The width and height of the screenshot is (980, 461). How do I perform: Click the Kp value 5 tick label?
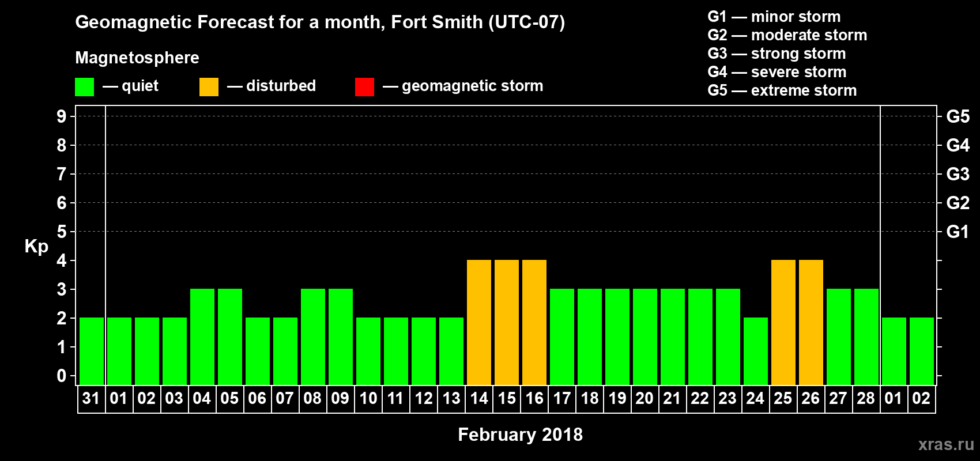(x=62, y=232)
